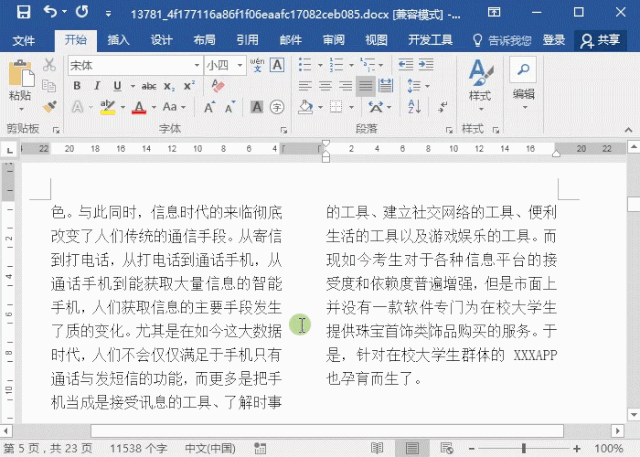This screenshot has height=457, width=640.
Task: Select the Format Painter brush
Action: pos(49,106)
